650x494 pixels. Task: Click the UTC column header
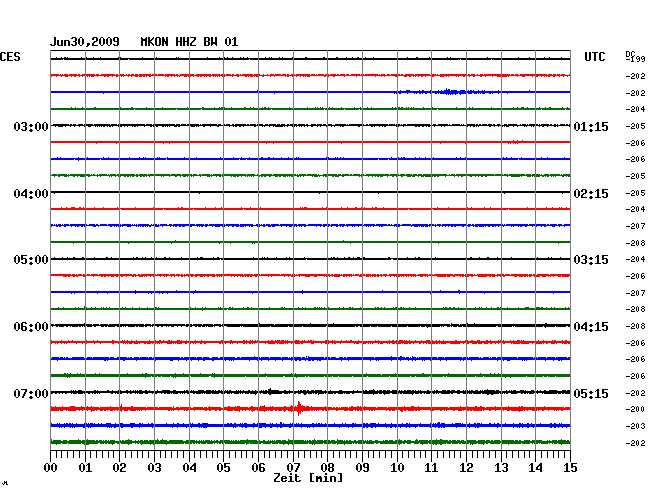coord(594,57)
